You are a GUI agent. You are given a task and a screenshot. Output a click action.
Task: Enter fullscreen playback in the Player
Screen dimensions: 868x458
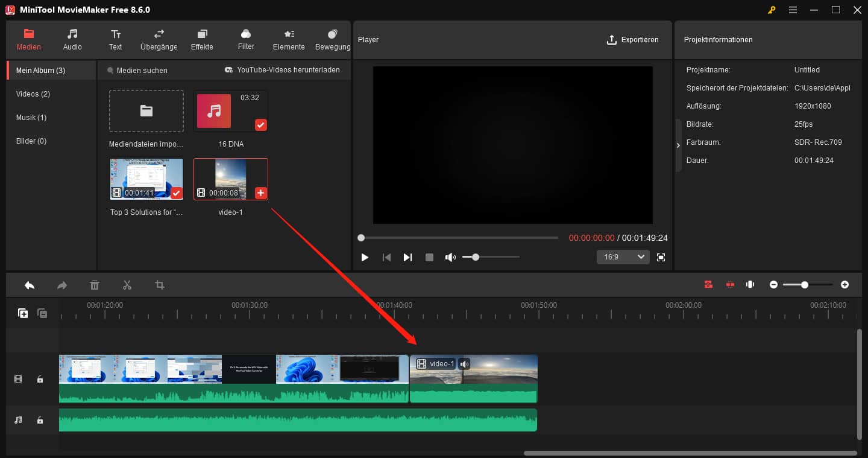(x=661, y=256)
